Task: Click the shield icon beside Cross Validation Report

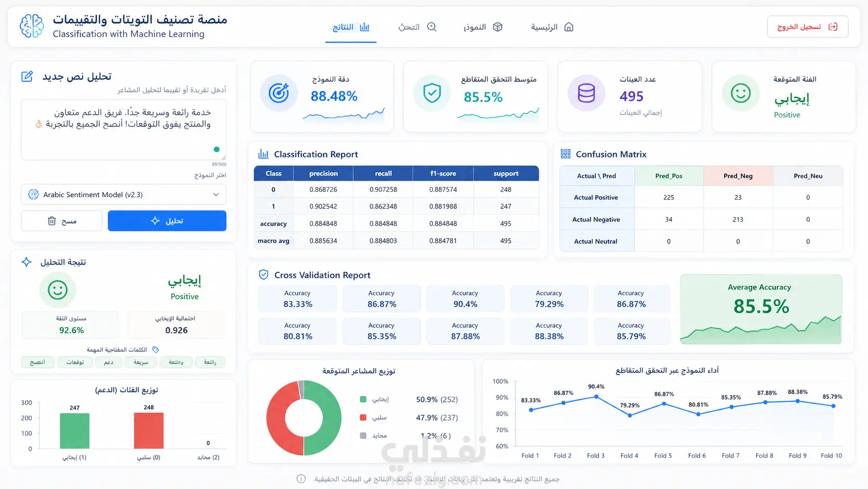Action: pyautogui.click(x=264, y=275)
